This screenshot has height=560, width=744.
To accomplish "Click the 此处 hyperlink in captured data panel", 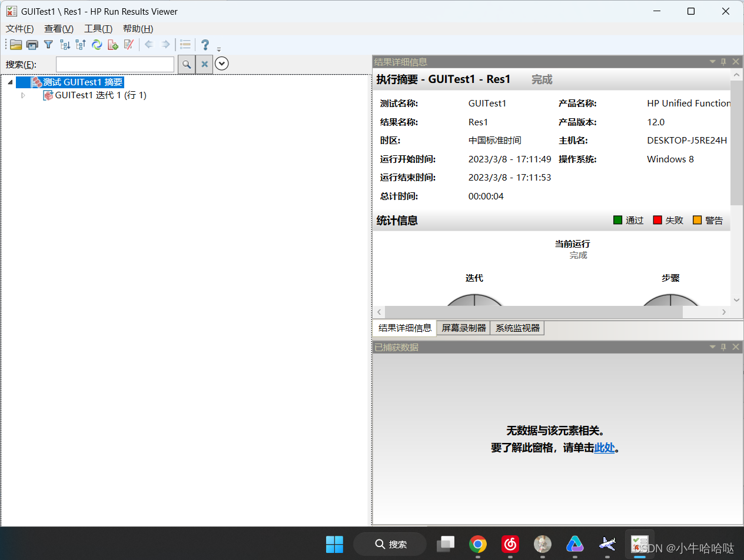I will click(x=604, y=448).
